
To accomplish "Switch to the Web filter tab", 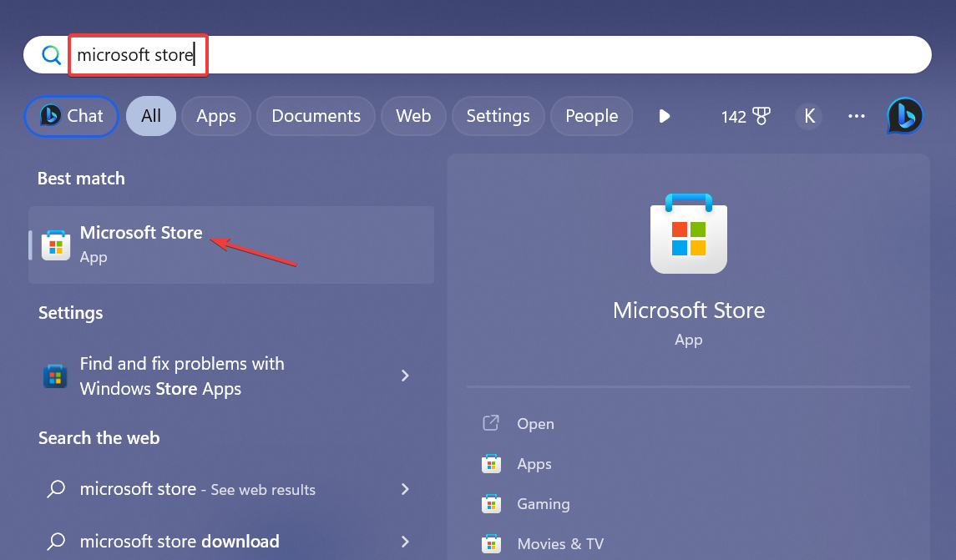I will point(413,116).
